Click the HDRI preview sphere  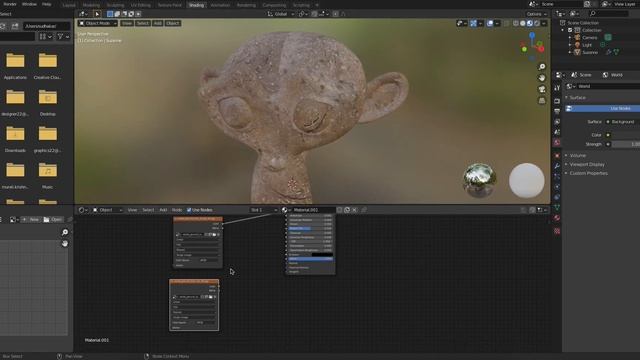(480, 180)
